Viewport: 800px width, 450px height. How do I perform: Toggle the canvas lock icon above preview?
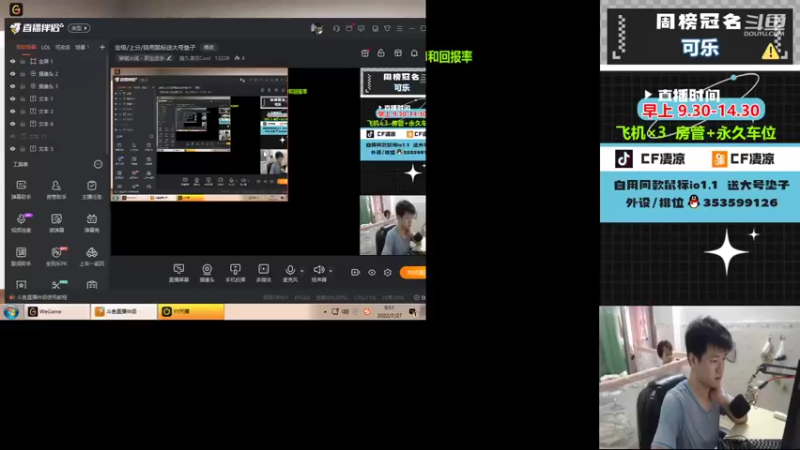381,53
